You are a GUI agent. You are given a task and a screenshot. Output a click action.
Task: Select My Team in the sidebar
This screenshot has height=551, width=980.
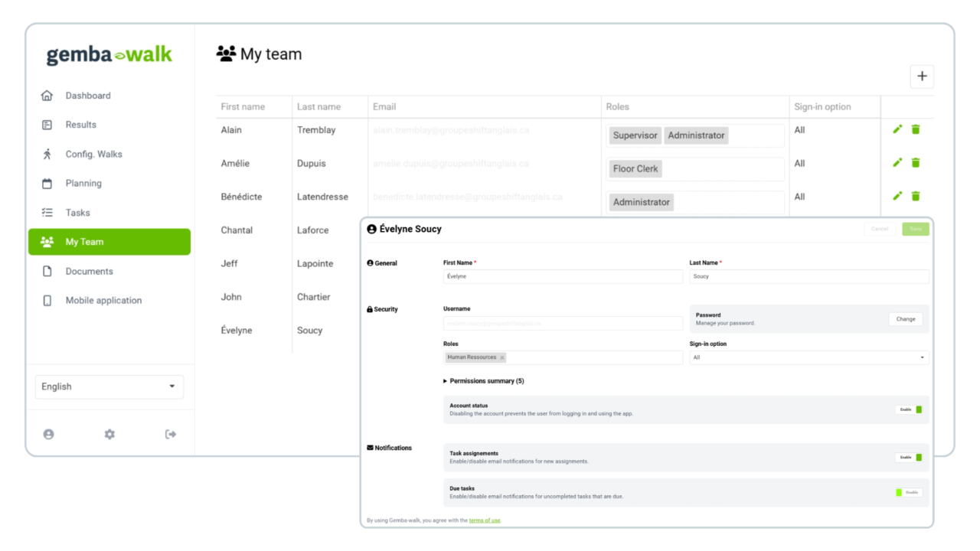pos(86,241)
